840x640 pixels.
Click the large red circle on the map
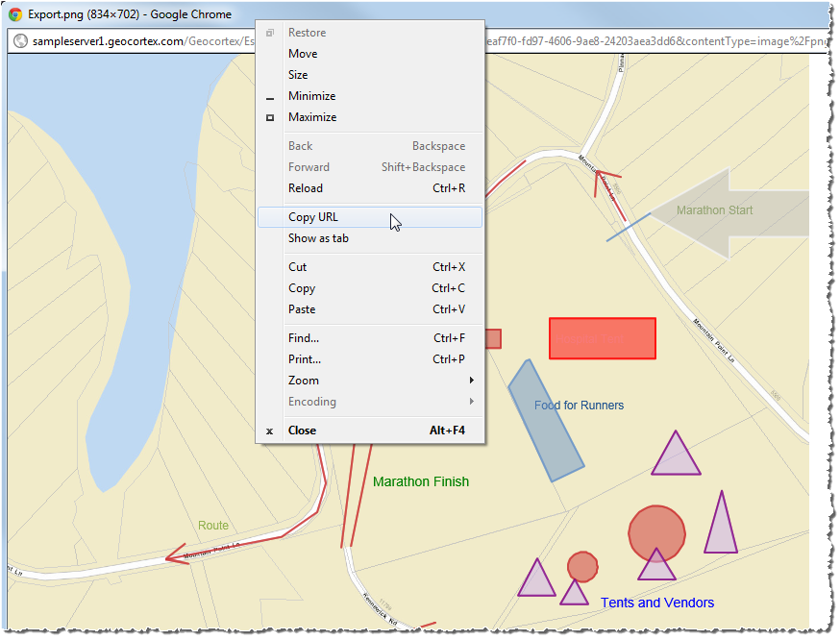click(656, 530)
